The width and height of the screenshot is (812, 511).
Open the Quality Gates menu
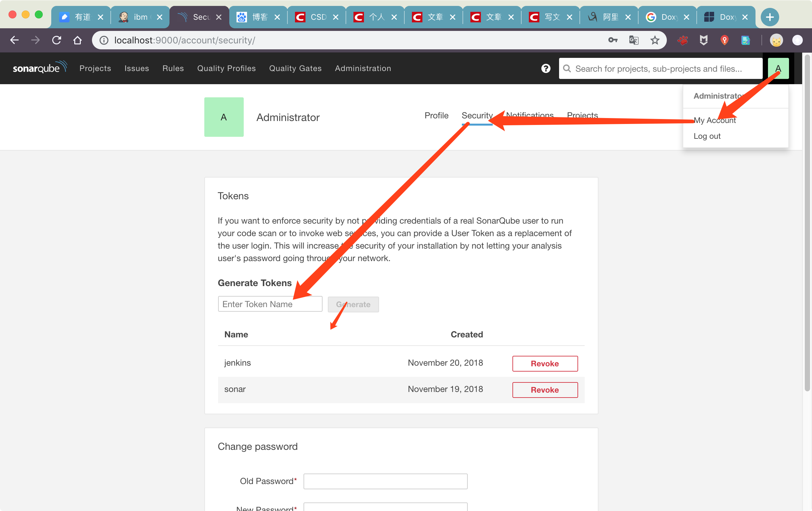click(295, 68)
